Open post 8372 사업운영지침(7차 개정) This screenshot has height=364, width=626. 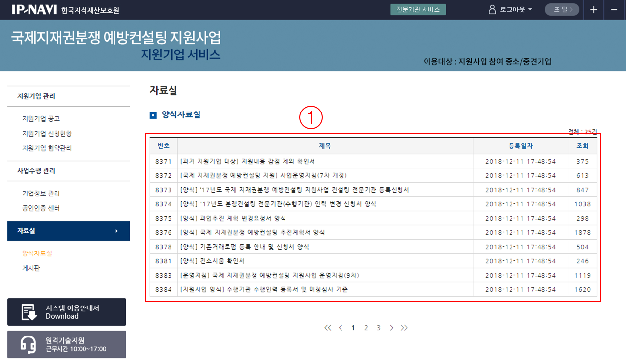tap(264, 175)
